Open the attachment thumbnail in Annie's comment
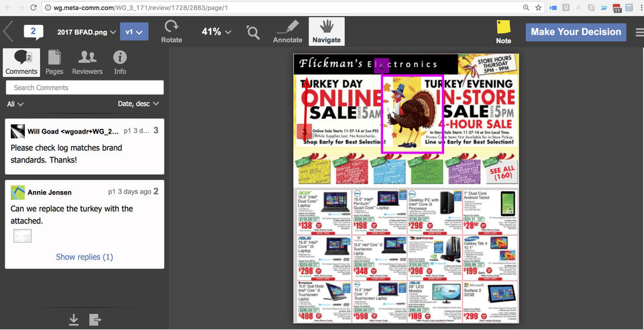 [x=22, y=236]
